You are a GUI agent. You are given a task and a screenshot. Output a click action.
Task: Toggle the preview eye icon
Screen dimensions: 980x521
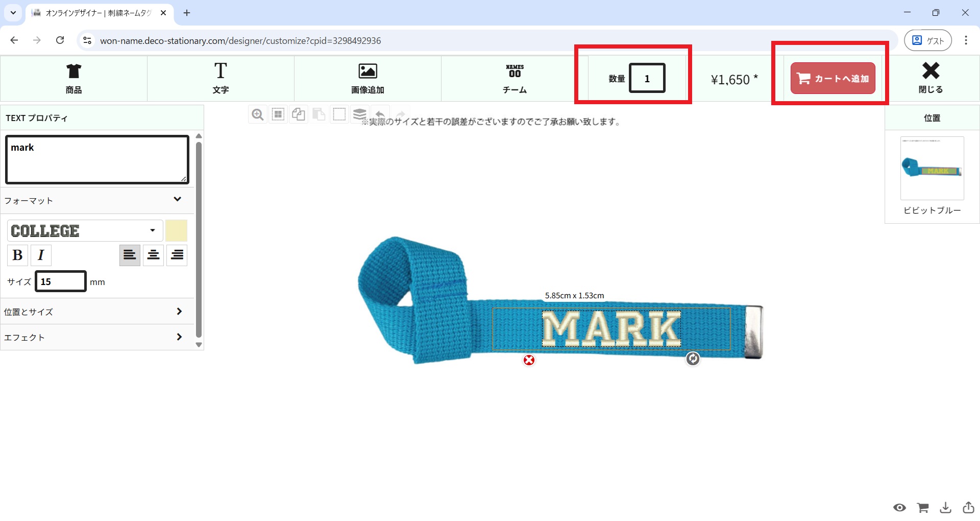pyautogui.click(x=900, y=508)
